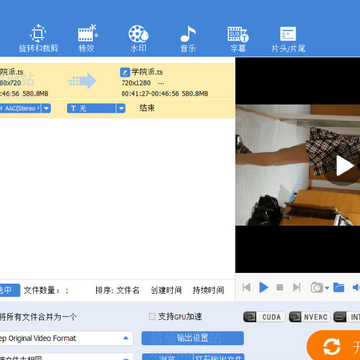Sort files by 持续时间
Screen dimensions: 360x360
[x=208, y=290]
